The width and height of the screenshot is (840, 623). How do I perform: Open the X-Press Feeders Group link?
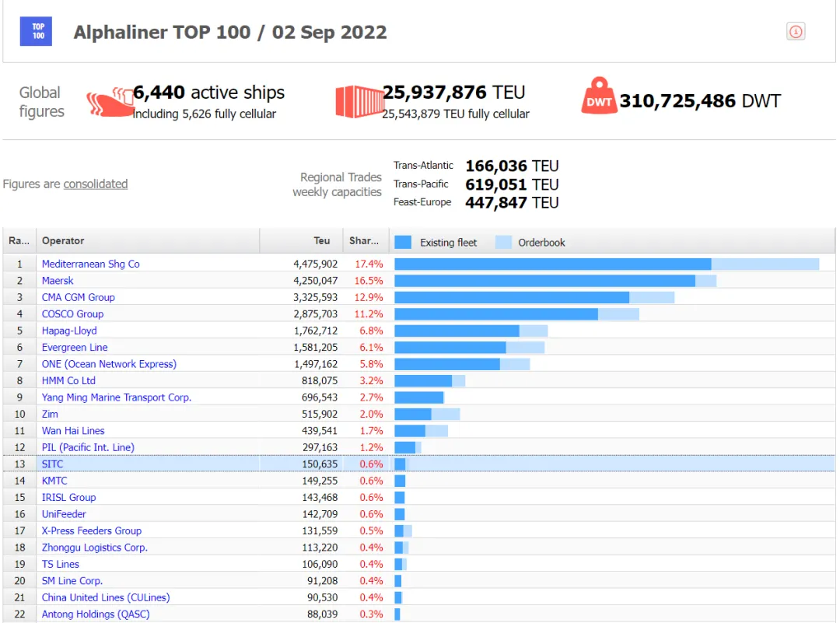click(x=92, y=530)
